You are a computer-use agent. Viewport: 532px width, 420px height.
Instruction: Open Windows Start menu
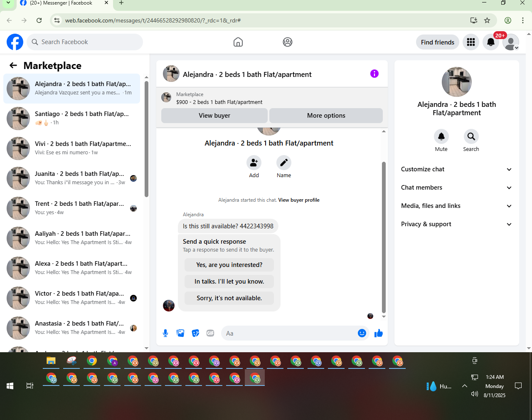pyautogui.click(x=10, y=386)
